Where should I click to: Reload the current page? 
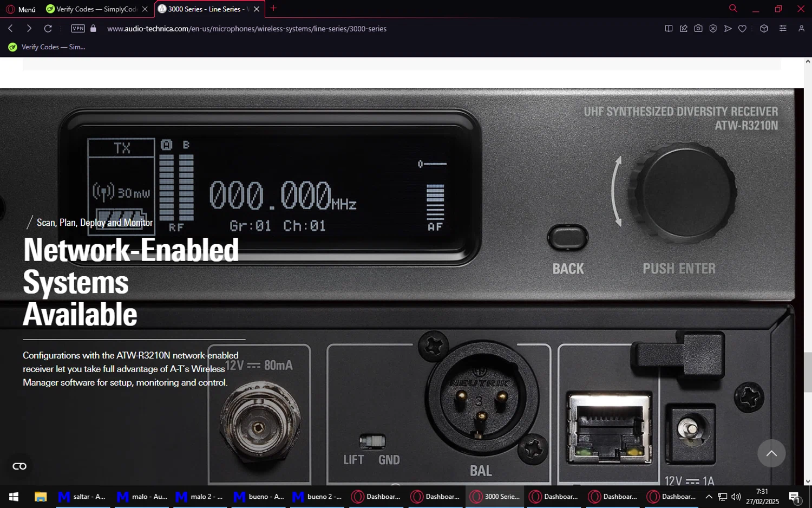[48, 29]
